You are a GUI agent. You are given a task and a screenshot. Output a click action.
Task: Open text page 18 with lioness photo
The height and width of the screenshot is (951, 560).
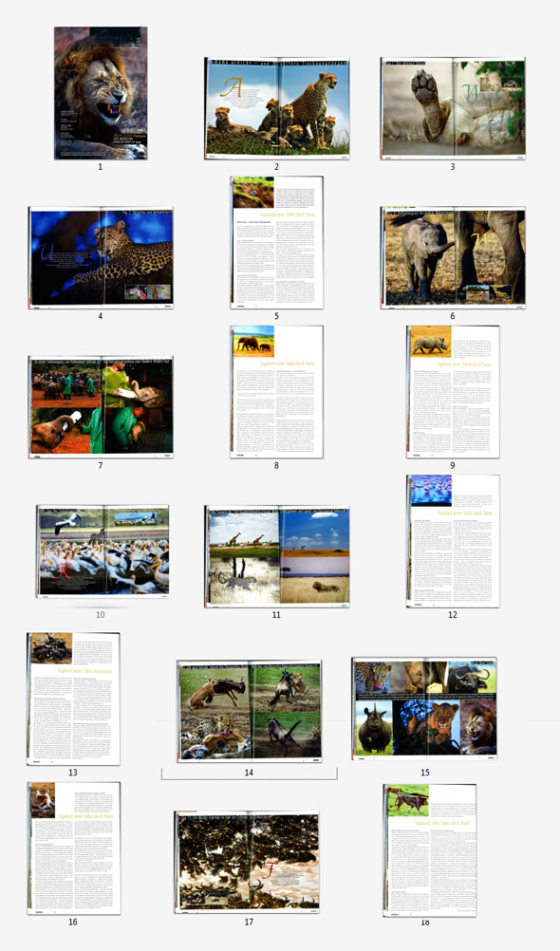430,850
